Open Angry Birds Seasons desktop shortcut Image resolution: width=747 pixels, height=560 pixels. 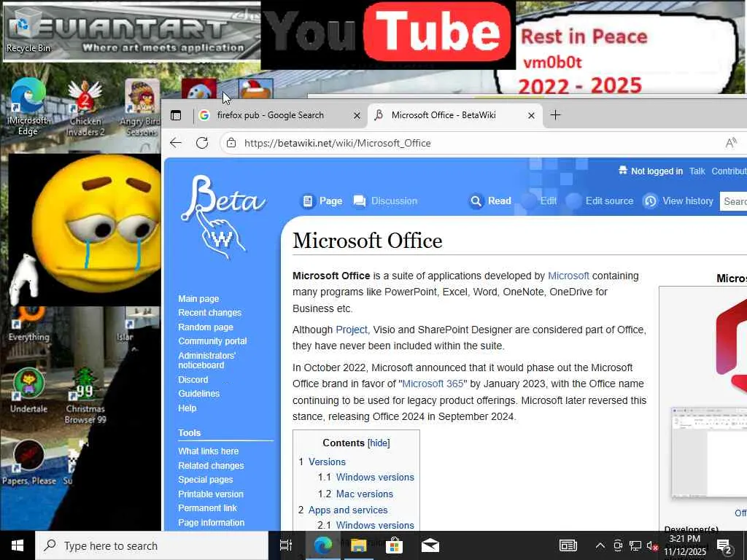141,107
